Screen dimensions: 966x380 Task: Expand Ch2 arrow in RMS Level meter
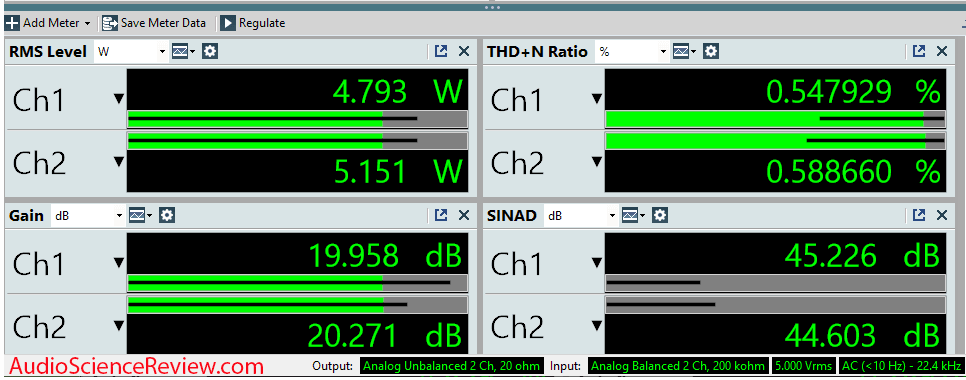tap(119, 162)
